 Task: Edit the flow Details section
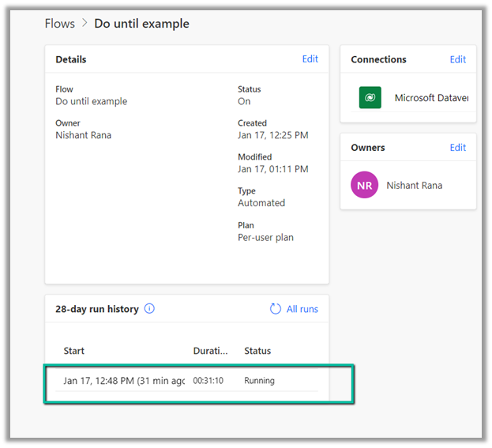(310, 59)
